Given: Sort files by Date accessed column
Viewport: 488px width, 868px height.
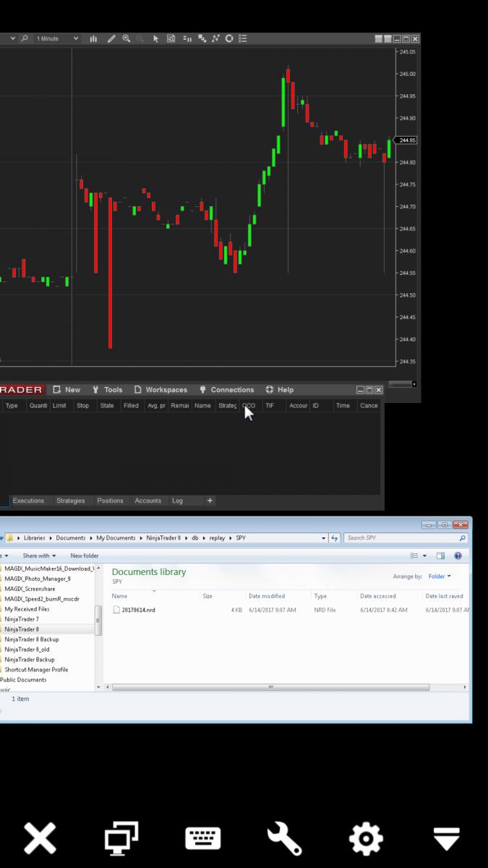Looking at the screenshot, I should 378,596.
